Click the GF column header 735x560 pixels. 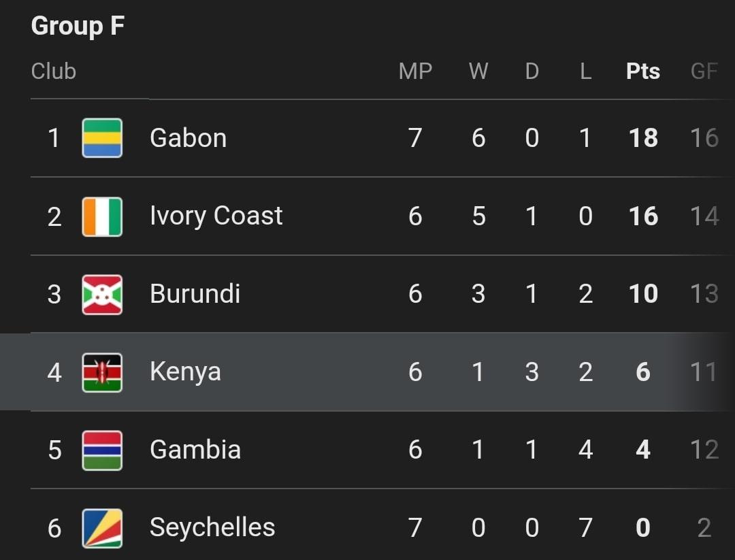point(704,71)
